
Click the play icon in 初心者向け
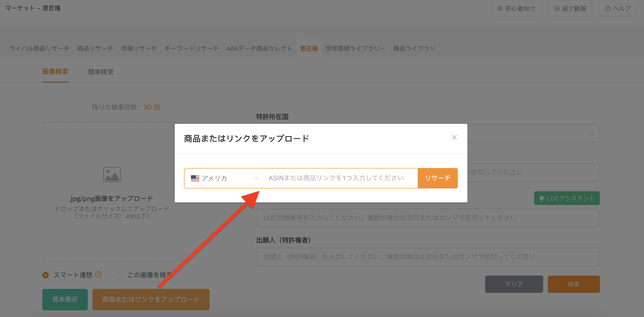500,9
